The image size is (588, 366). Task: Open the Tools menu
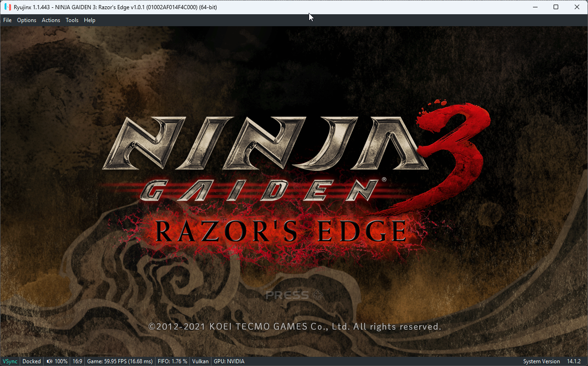pos(72,20)
